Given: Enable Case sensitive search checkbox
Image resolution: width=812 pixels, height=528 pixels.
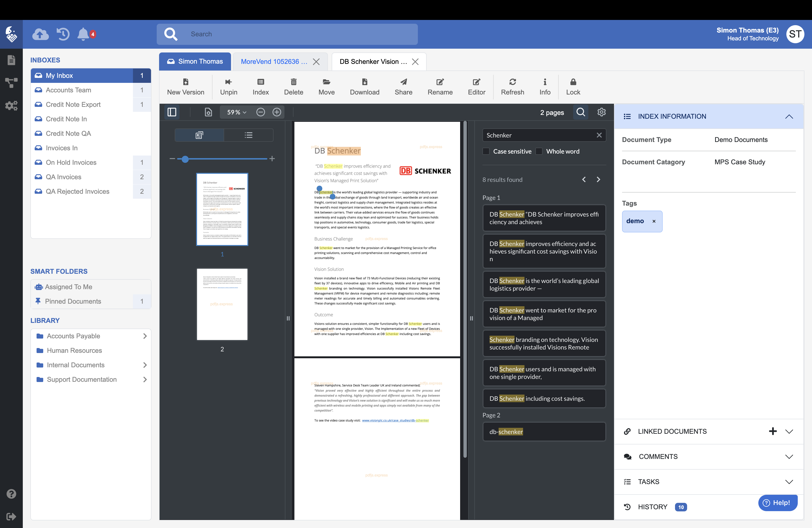Looking at the screenshot, I should coord(486,151).
